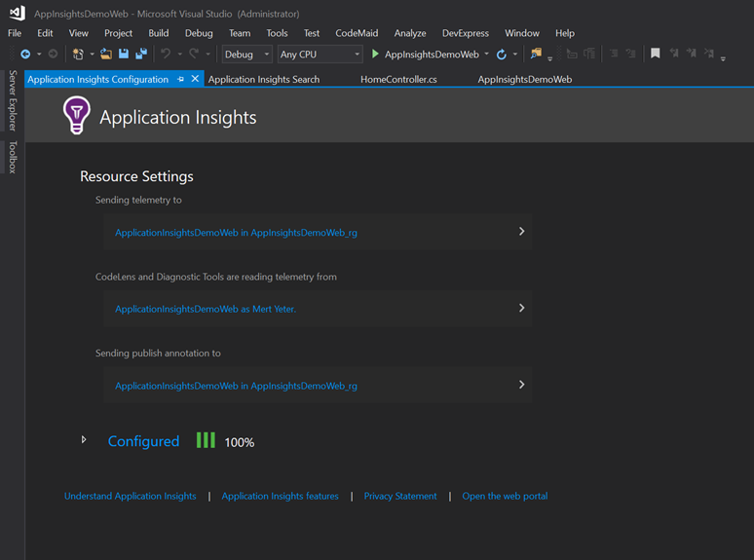
Task: Open the Toolbox side panel
Action: pyautogui.click(x=13, y=157)
